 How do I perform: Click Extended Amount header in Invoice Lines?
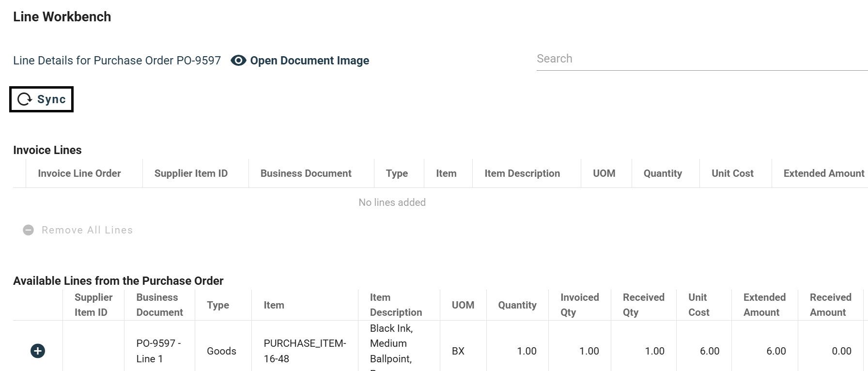(823, 173)
